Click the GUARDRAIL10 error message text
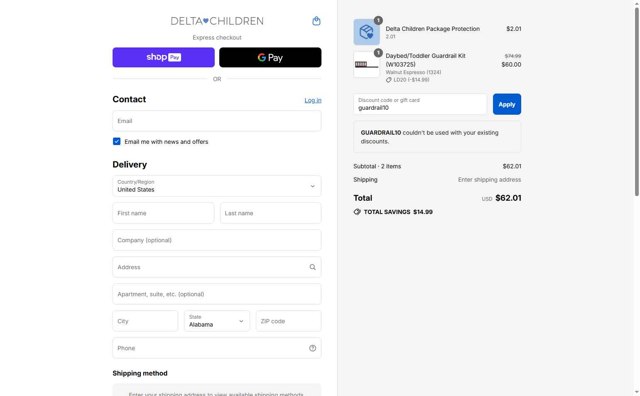Screen dimensions: 640x396 [x=429, y=137]
